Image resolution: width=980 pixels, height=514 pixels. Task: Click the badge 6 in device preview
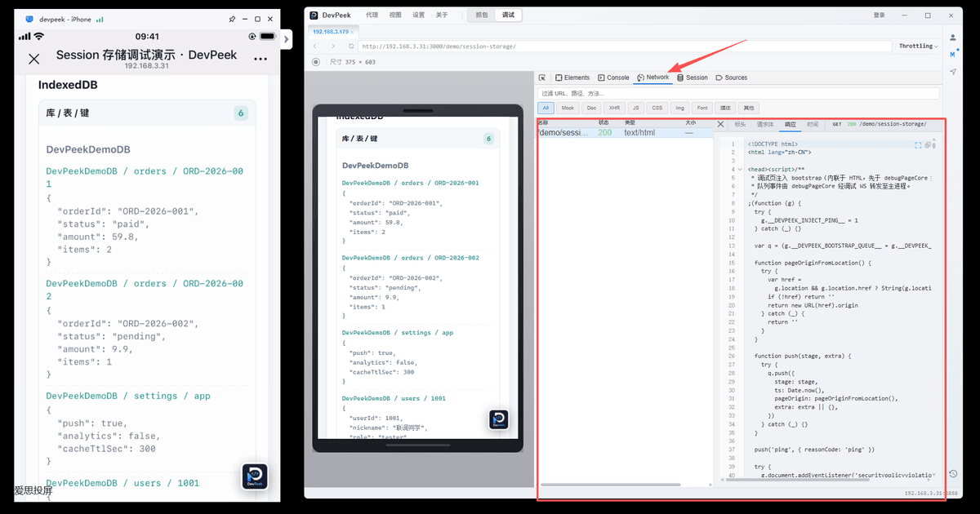click(489, 139)
